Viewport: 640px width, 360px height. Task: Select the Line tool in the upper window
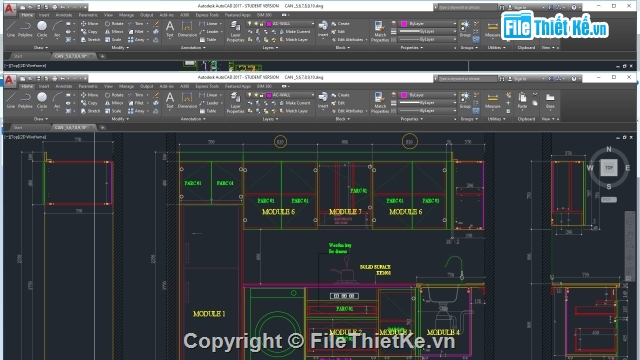pyautogui.click(x=11, y=29)
